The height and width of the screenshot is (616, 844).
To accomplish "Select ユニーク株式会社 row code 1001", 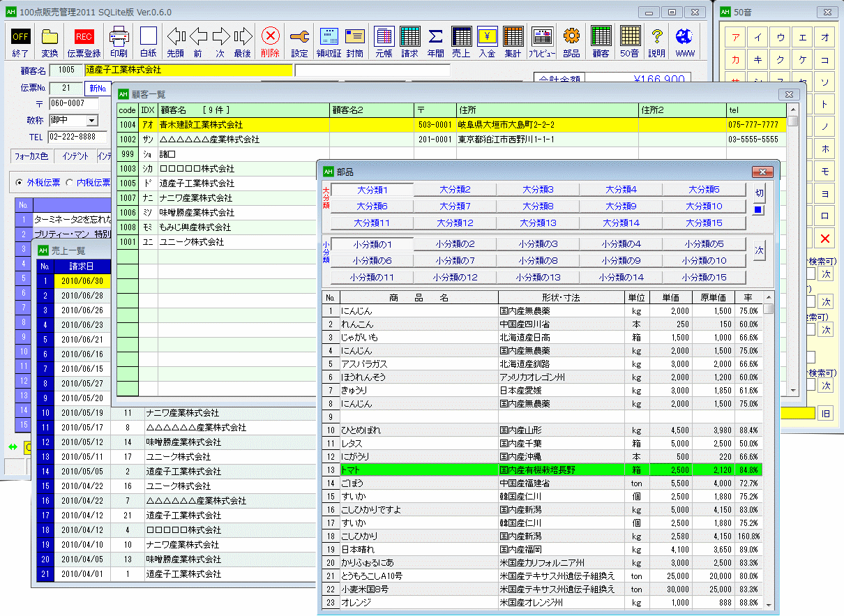I will tap(451, 242).
